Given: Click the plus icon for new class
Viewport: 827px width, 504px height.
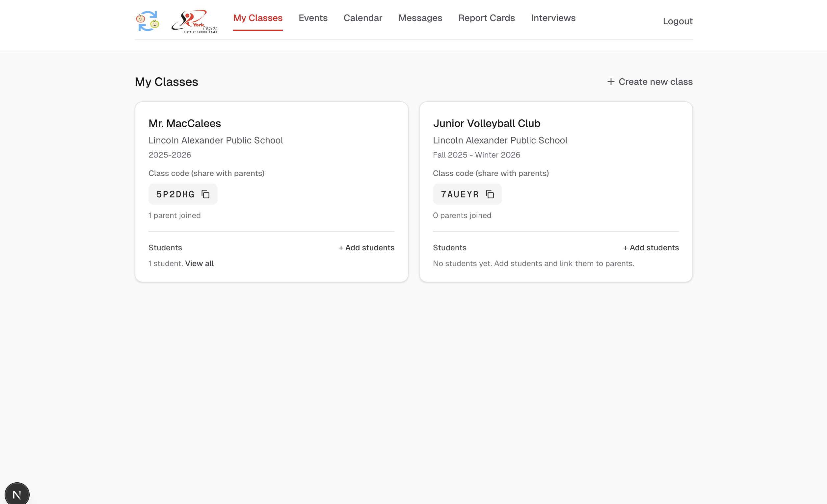Looking at the screenshot, I should tap(610, 82).
